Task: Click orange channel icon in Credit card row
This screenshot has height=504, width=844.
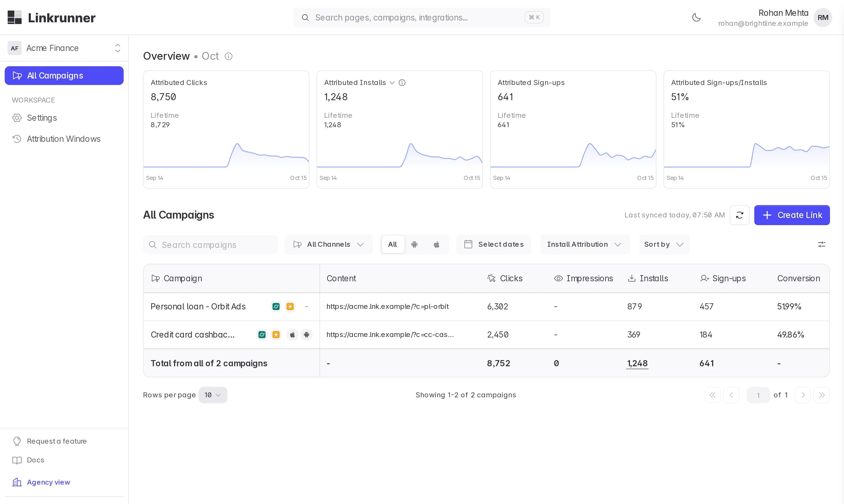Action: [x=276, y=335]
